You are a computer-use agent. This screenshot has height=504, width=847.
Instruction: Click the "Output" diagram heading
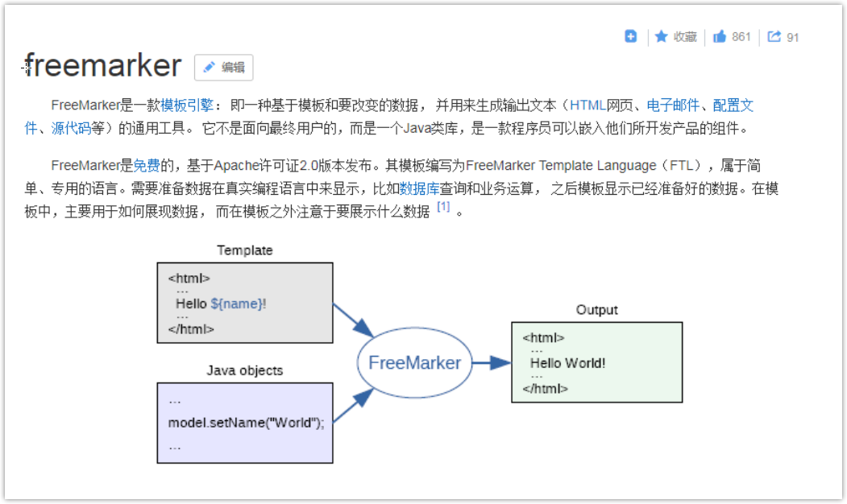(597, 310)
